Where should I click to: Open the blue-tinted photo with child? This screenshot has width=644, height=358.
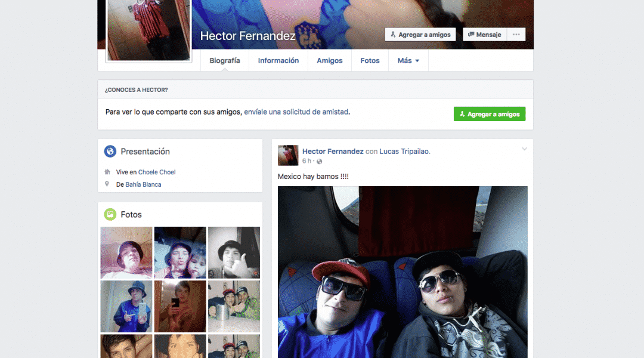[x=180, y=252]
